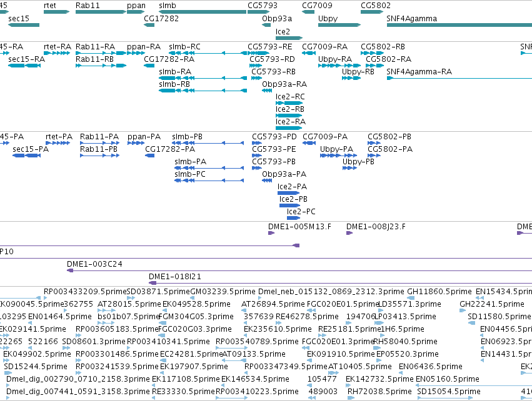Click EST RP003433209.5prime

click(85, 292)
